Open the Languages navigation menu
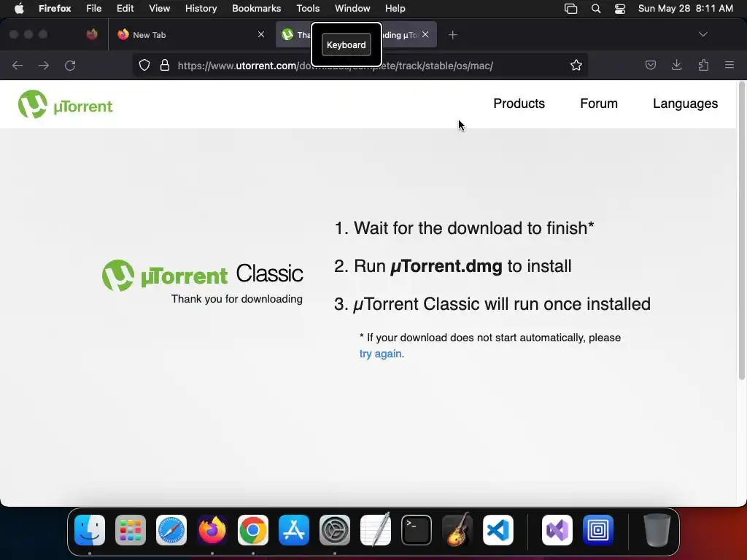Image resolution: width=747 pixels, height=560 pixels. tap(685, 104)
